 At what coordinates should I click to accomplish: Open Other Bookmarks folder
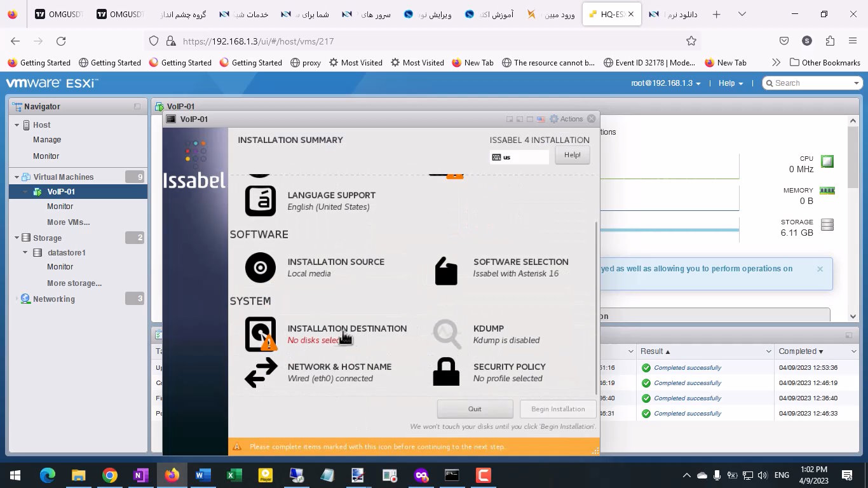click(x=825, y=62)
